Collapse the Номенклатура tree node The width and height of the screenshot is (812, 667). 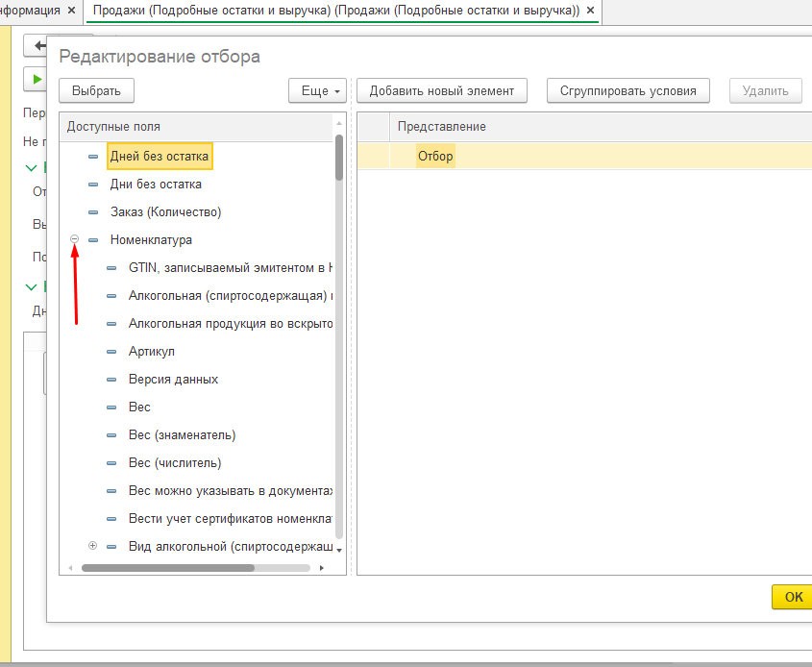(75, 240)
